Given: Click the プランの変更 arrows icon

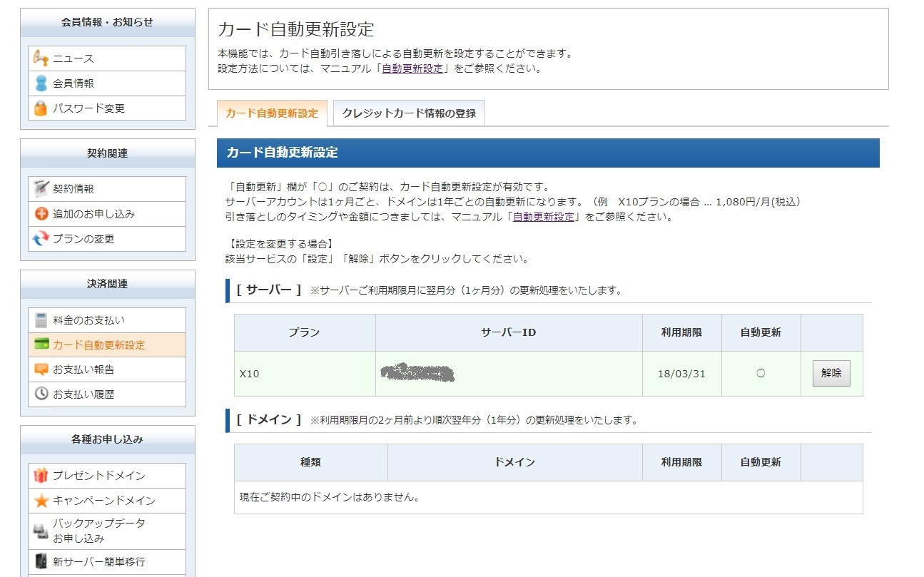Looking at the screenshot, I should pos(41,239).
